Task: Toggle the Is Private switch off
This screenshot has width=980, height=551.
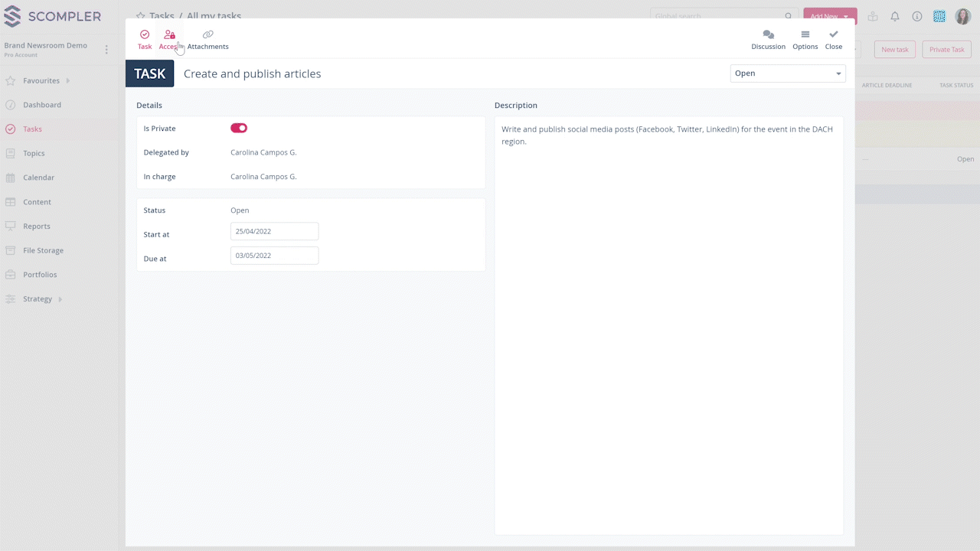Action: click(239, 129)
